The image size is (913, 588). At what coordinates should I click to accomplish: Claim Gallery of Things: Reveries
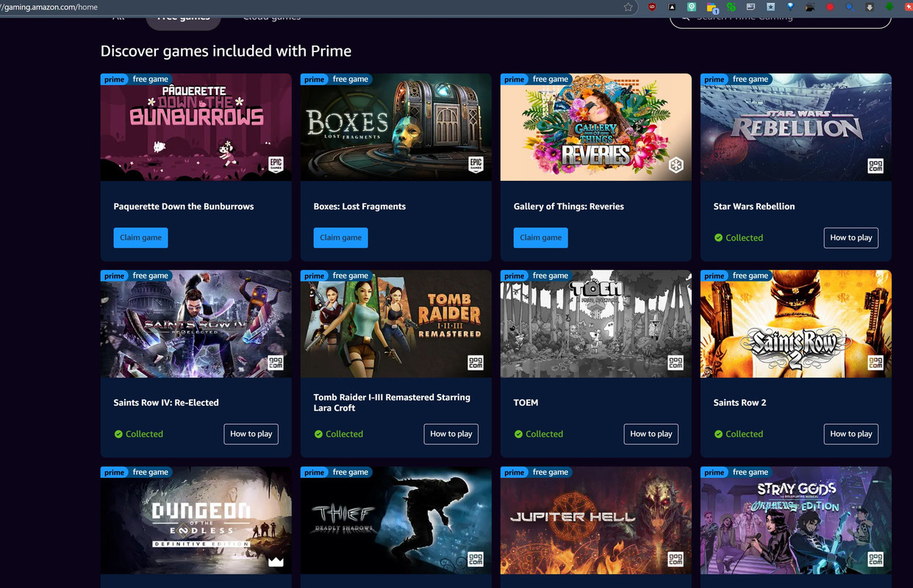click(x=540, y=237)
